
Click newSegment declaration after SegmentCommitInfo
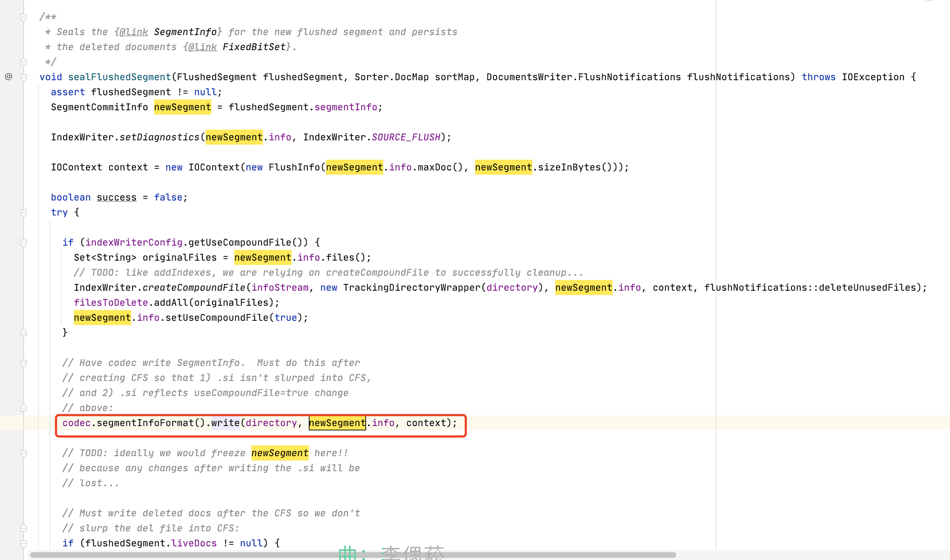(x=182, y=107)
